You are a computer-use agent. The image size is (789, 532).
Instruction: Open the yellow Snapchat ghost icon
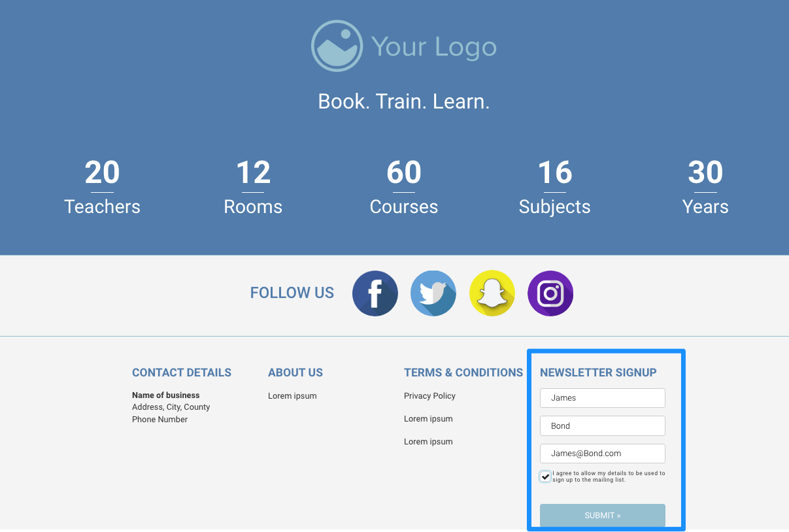[x=492, y=293]
